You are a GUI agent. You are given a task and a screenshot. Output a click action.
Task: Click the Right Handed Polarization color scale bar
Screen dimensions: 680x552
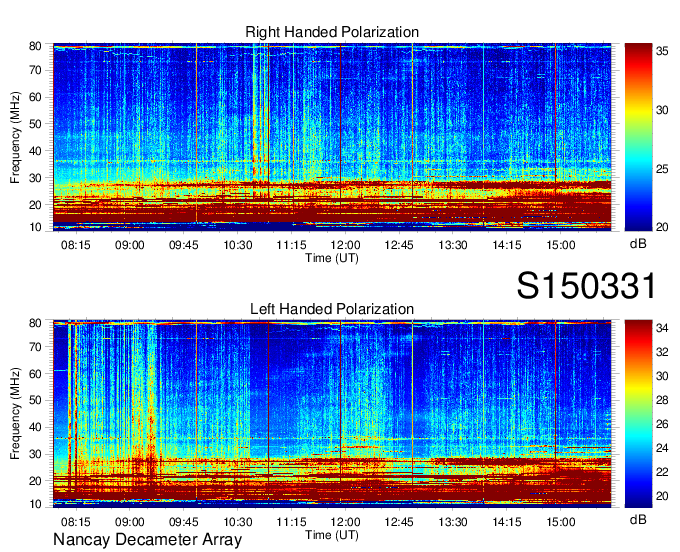638,137
